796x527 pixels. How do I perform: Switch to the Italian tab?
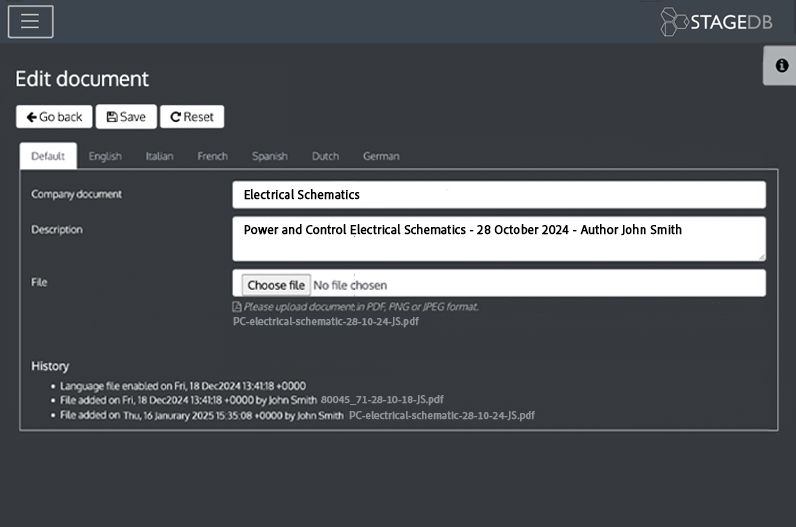coord(159,156)
